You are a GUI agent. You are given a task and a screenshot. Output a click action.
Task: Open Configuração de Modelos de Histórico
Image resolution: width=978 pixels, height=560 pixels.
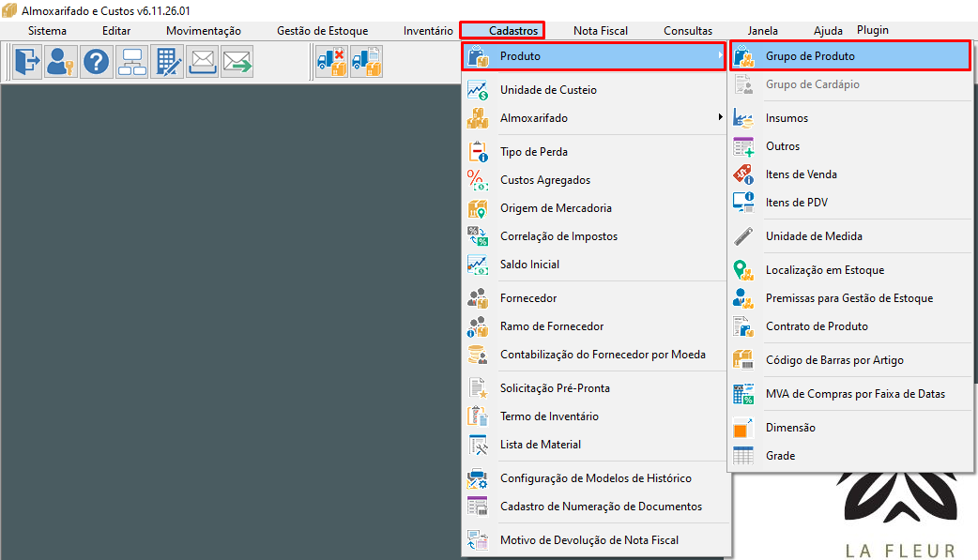pos(594,478)
